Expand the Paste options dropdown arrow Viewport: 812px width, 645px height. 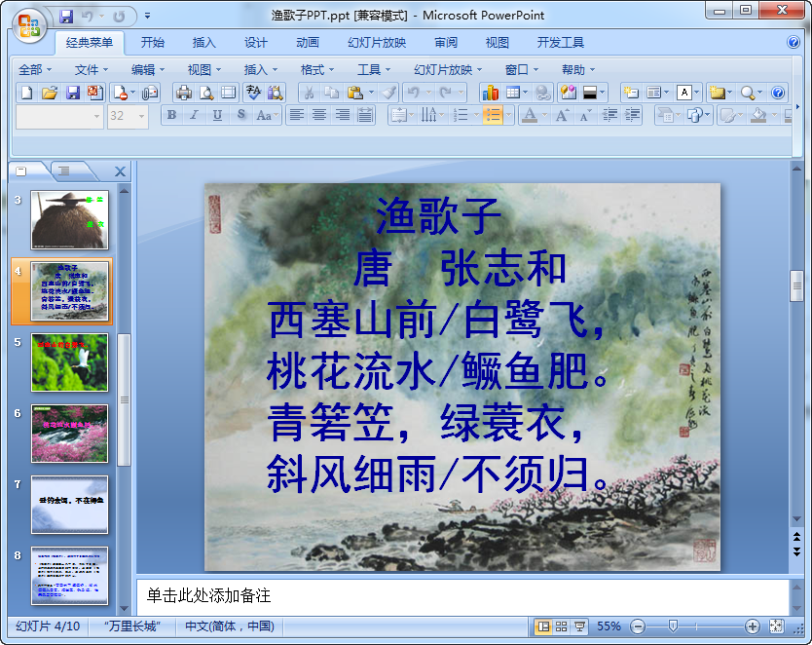pyautogui.click(x=371, y=93)
